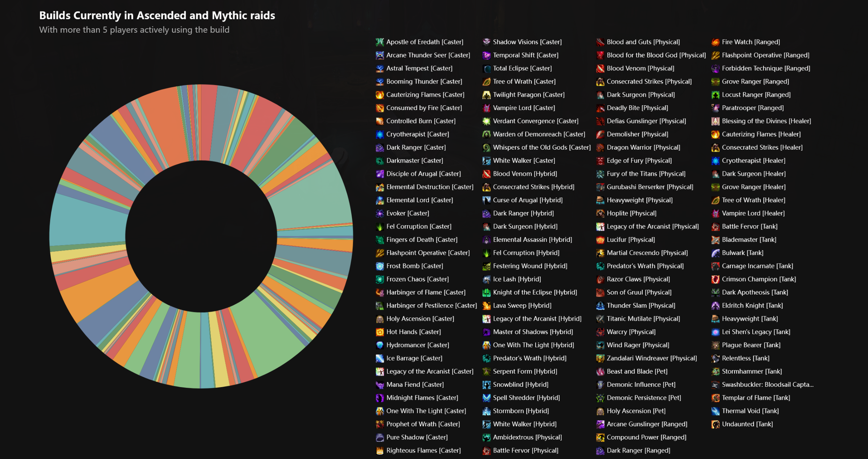
Task: Click the Fire Watch ranged icon
Action: tap(715, 42)
